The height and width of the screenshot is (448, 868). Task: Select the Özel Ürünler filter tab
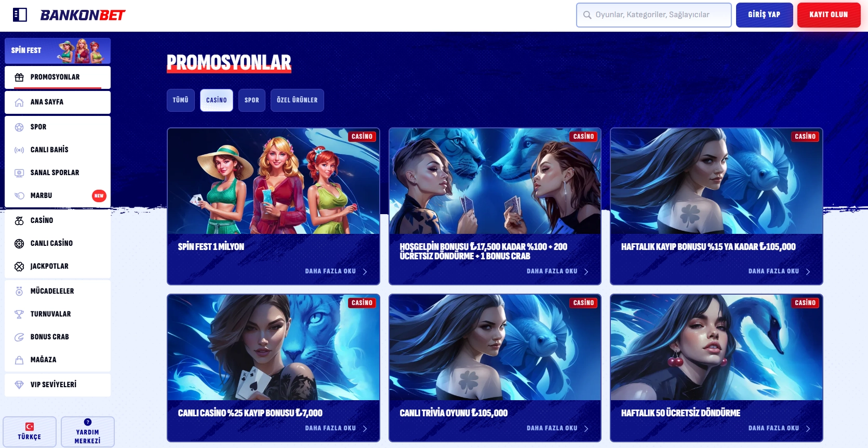tap(297, 100)
